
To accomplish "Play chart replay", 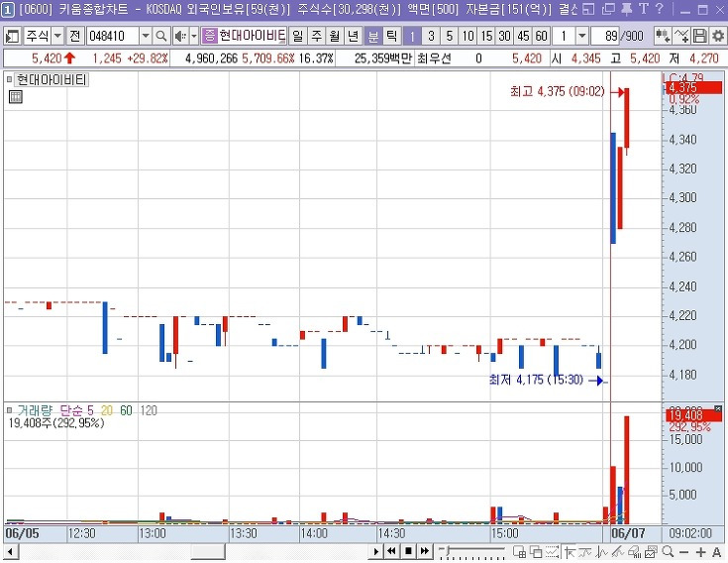I will [375, 551].
